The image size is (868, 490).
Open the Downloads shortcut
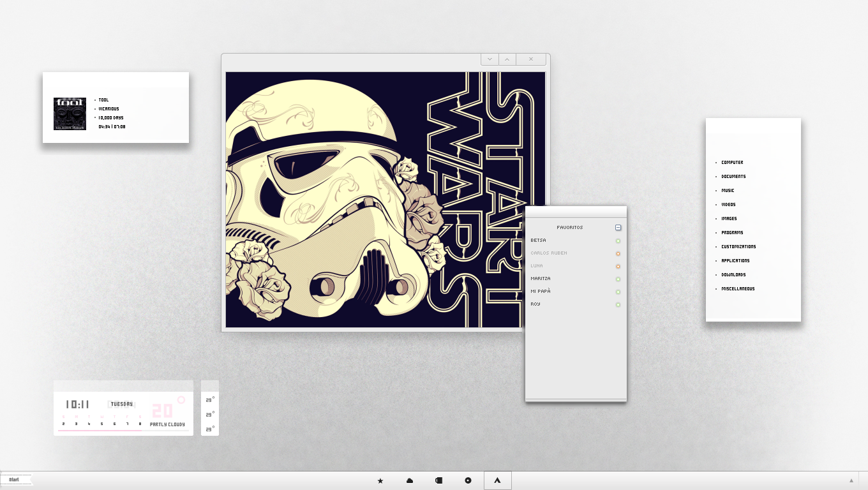coord(733,275)
